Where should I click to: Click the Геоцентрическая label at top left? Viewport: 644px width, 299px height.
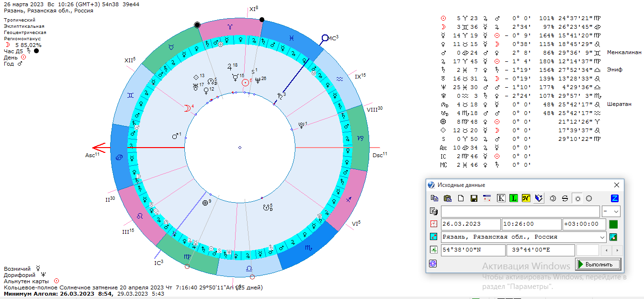pos(24,33)
